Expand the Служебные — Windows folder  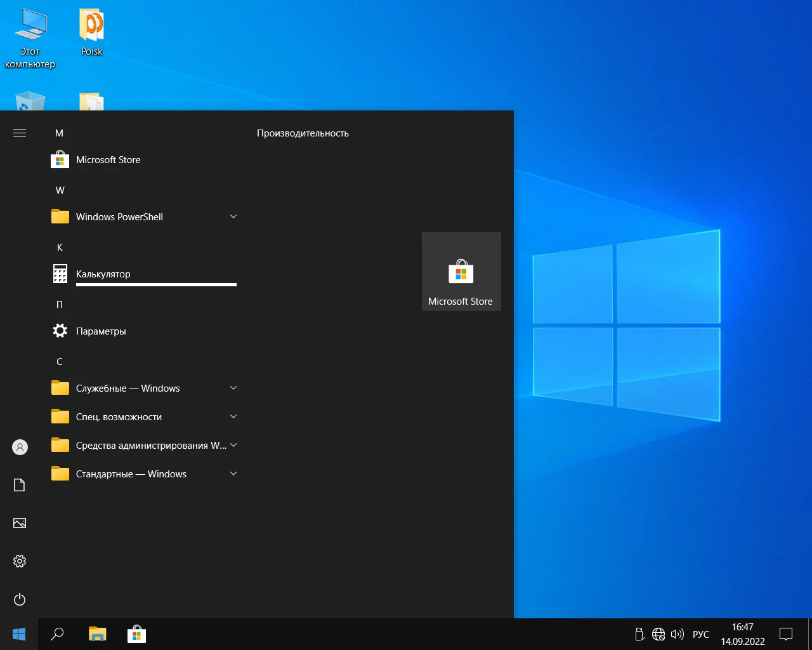tap(233, 388)
